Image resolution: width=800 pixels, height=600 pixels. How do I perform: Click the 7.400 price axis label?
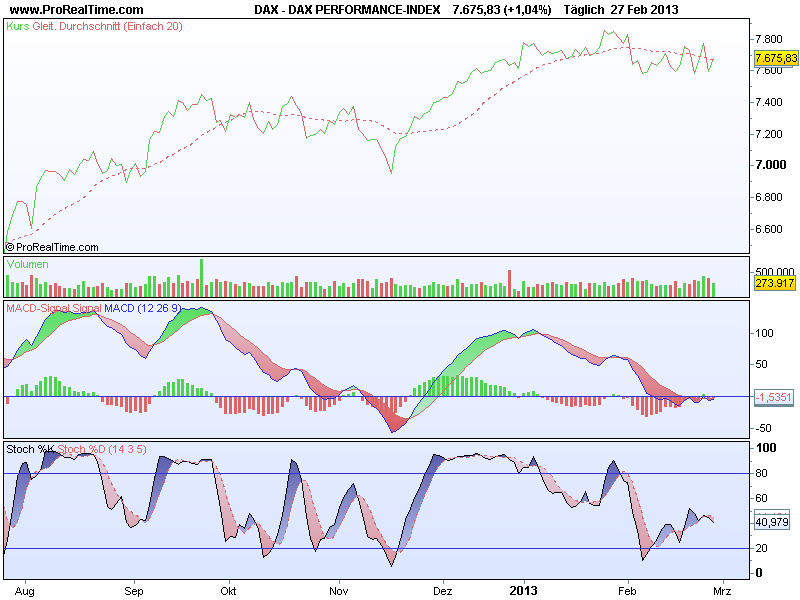769,102
